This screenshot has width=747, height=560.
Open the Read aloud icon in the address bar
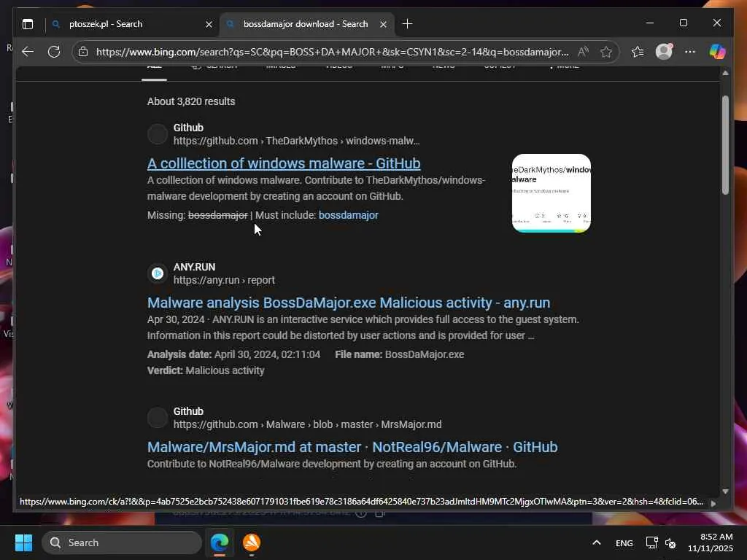tap(582, 52)
